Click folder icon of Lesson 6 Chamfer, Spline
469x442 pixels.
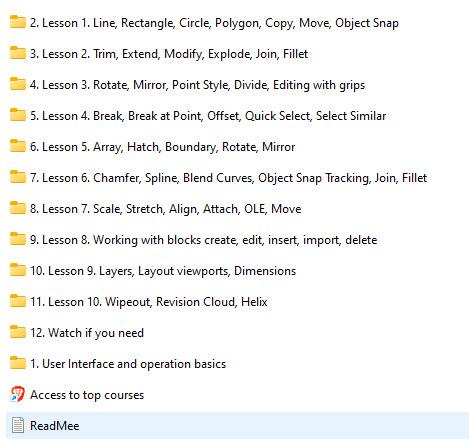coord(18,177)
